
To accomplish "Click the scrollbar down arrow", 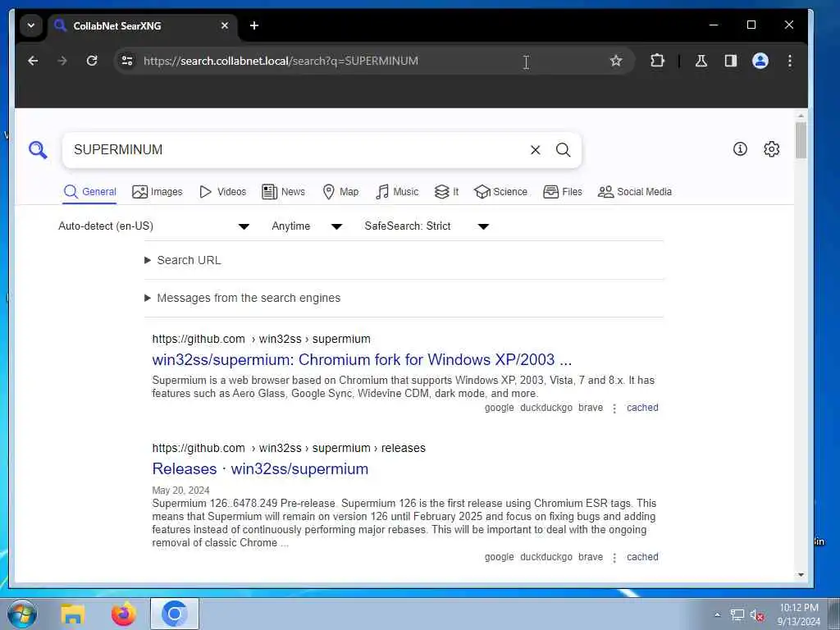I will pos(801,575).
